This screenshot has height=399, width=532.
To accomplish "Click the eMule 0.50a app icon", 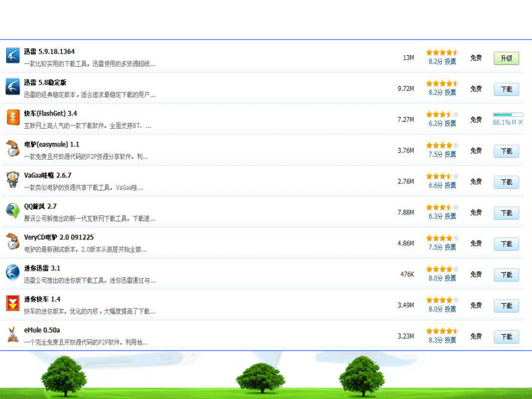I will pyautogui.click(x=13, y=334).
